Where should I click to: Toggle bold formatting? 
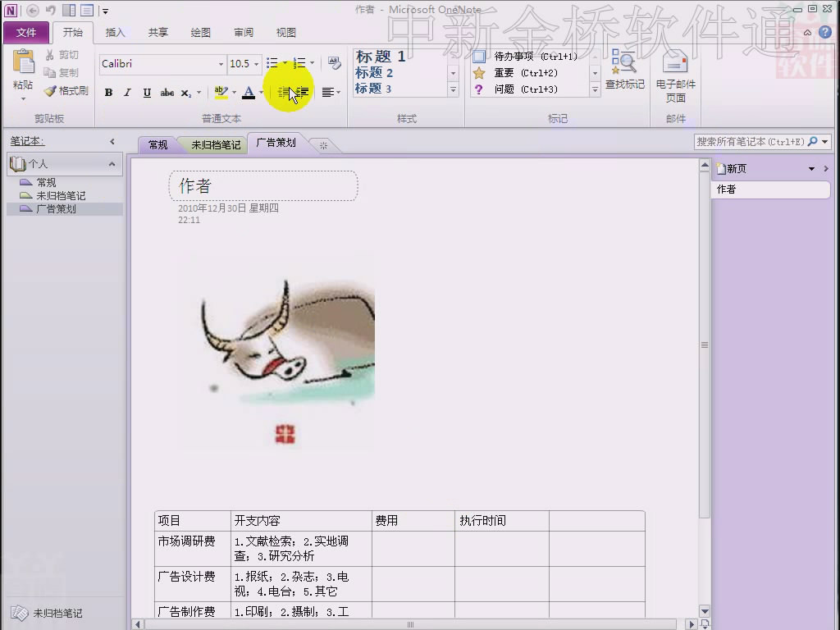point(108,93)
